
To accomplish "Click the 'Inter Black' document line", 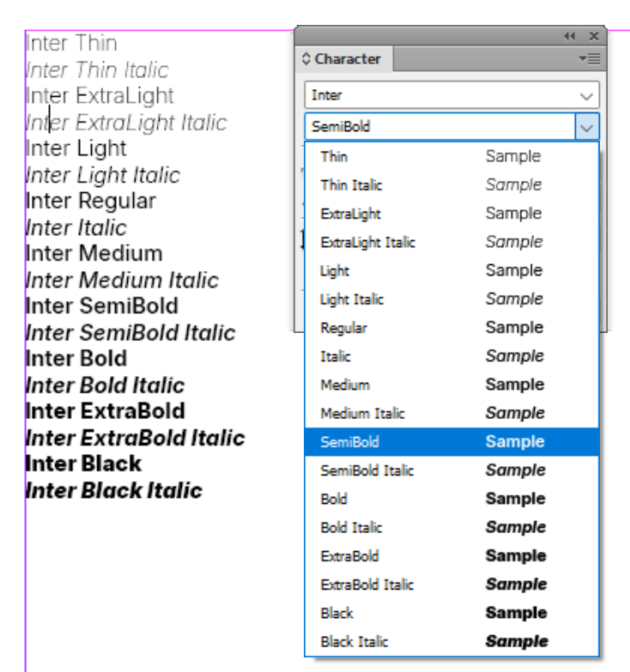I will click(83, 463).
